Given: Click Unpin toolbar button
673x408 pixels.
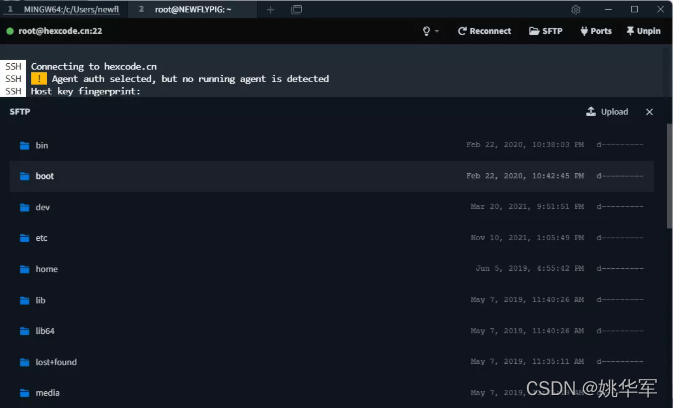Looking at the screenshot, I should click(643, 31).
